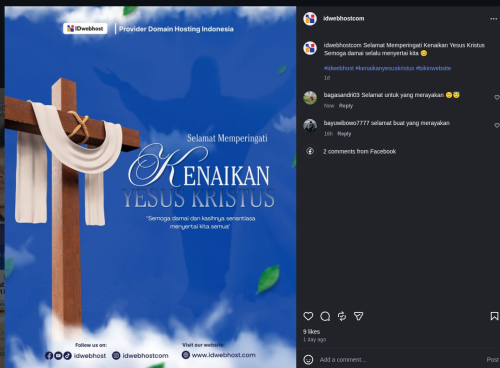Image resolution: width=500 pixels, height=368 pixels.
Task: Click the Kenaikan Yesus Kristus post image
Action: (x=150, y=187)
